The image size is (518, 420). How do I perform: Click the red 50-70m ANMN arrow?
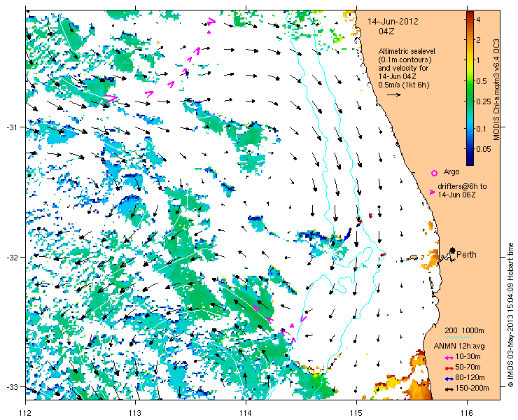[448, 367]
